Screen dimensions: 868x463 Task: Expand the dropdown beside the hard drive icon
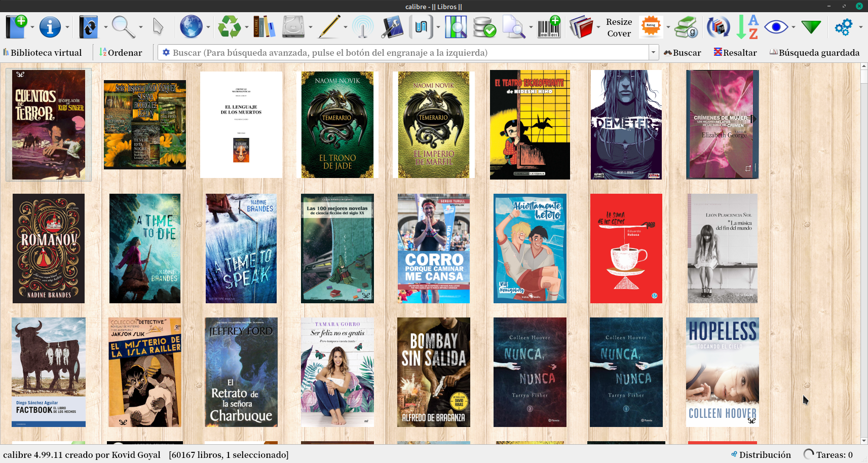310,27
